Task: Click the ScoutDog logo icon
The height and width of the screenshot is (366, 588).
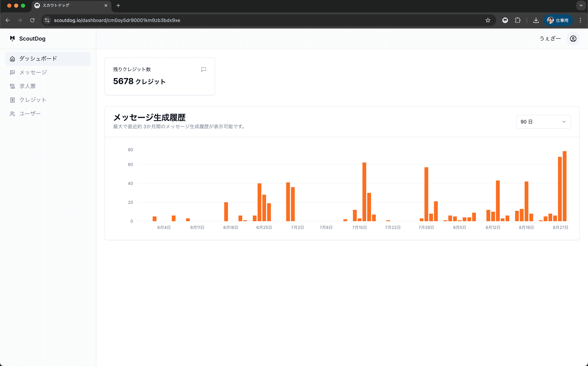Action: click(x=12, y=38)
